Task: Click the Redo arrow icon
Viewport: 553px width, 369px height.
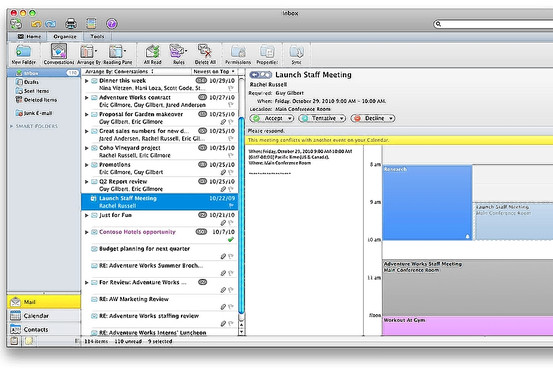Action: (50, 24)
